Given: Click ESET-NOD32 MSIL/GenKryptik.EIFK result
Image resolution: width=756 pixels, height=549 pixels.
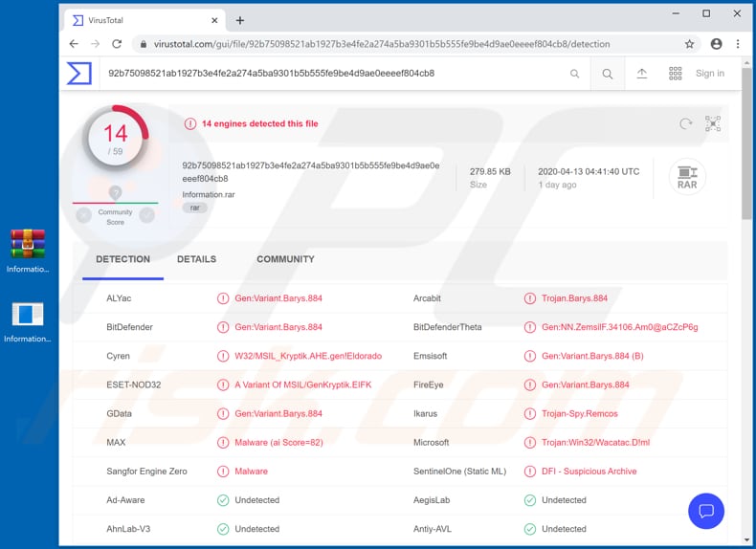Looking at the screenshot, I should pyautogui.click(x=302, y=384).
